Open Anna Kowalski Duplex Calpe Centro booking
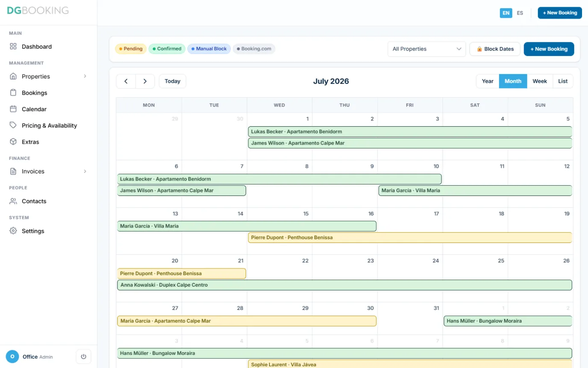The height and width of the screenshot is (368, 588). (345, 285)
